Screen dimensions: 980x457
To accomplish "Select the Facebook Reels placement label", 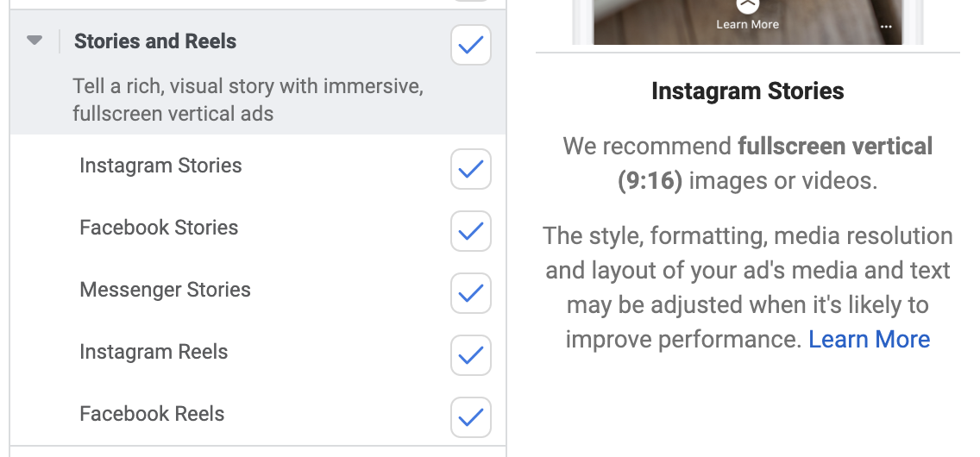I will point(152,414).
